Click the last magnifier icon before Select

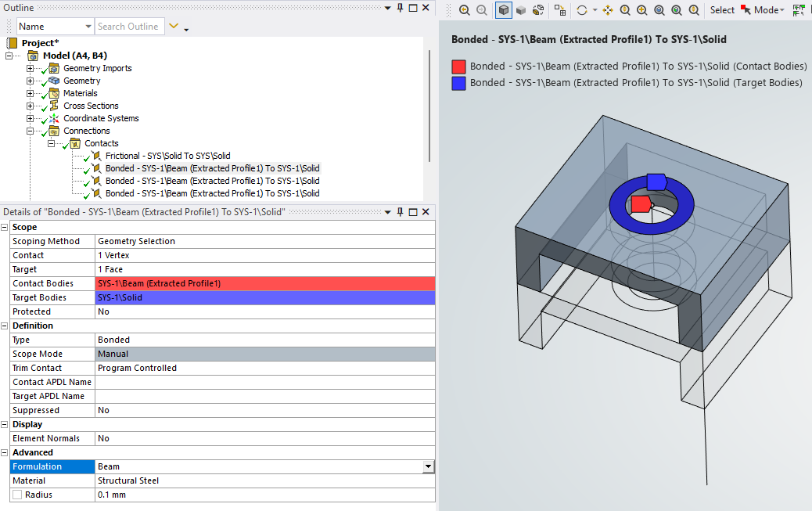pyautogui.click(x=694, y=10)
